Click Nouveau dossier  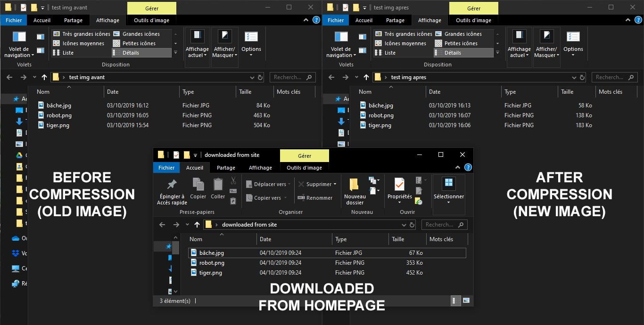click(x=355, y=191)
